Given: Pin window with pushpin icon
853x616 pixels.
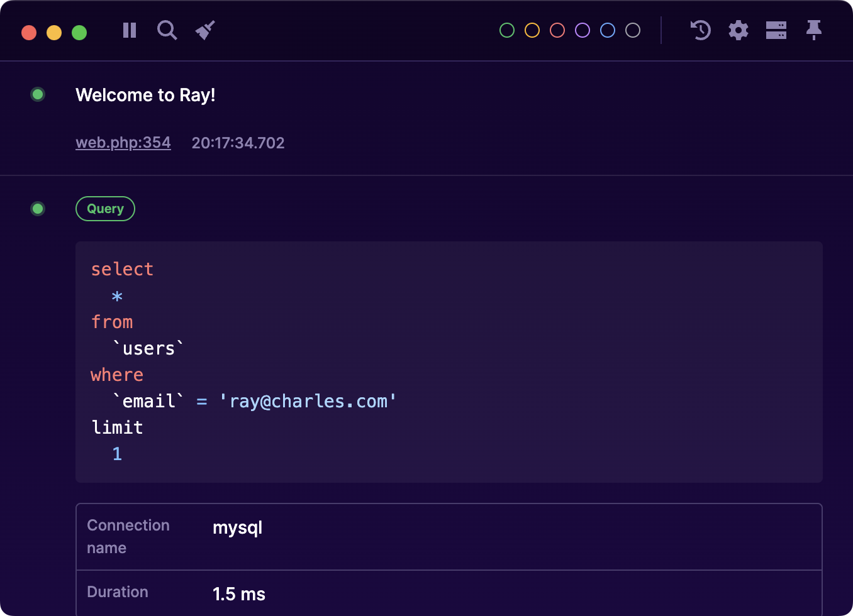Looking at the screenshot, I should click(814, 30).
